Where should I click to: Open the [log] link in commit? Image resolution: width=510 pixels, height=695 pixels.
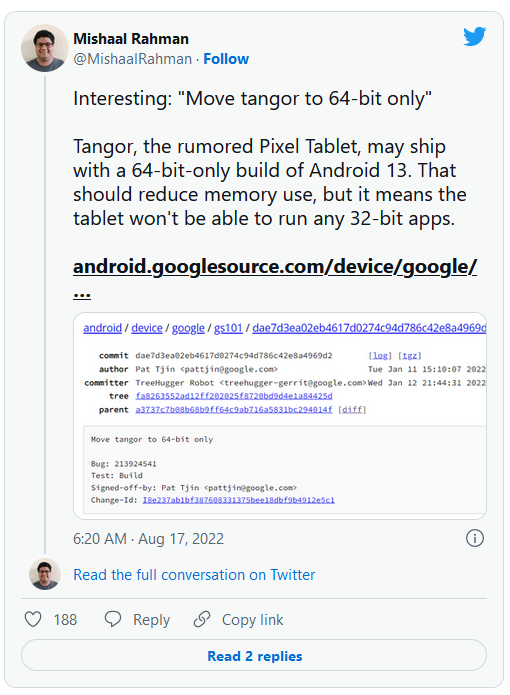click(x=380, y=355)
